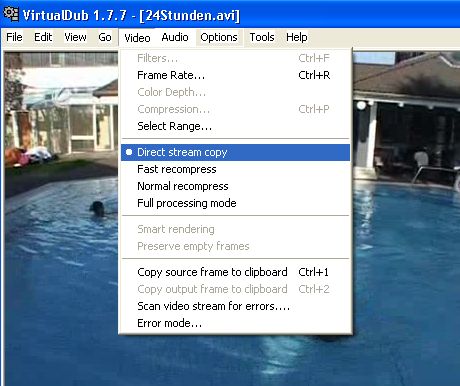Choose Fast recompress mode
The image size is (460, 386).
pos(235,169)
